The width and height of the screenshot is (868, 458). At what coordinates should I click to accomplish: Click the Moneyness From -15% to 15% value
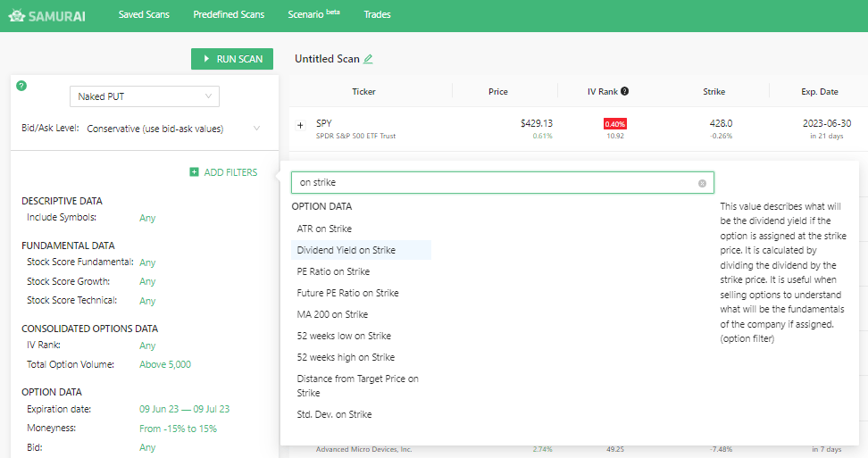tap(178, 429)
